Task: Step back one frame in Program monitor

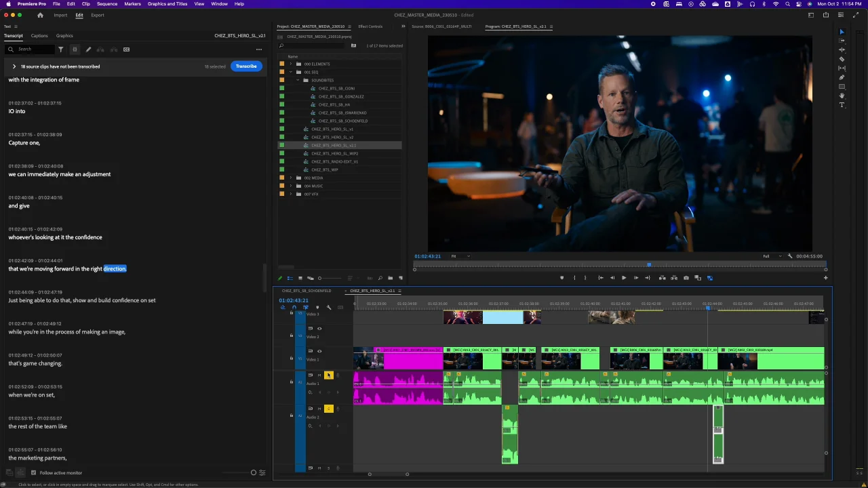Action: click(612, 278)
